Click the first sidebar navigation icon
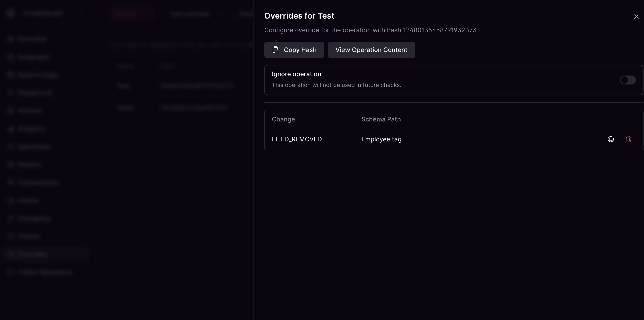This screenshot has width=644, height=320. [x=11, y=39]
